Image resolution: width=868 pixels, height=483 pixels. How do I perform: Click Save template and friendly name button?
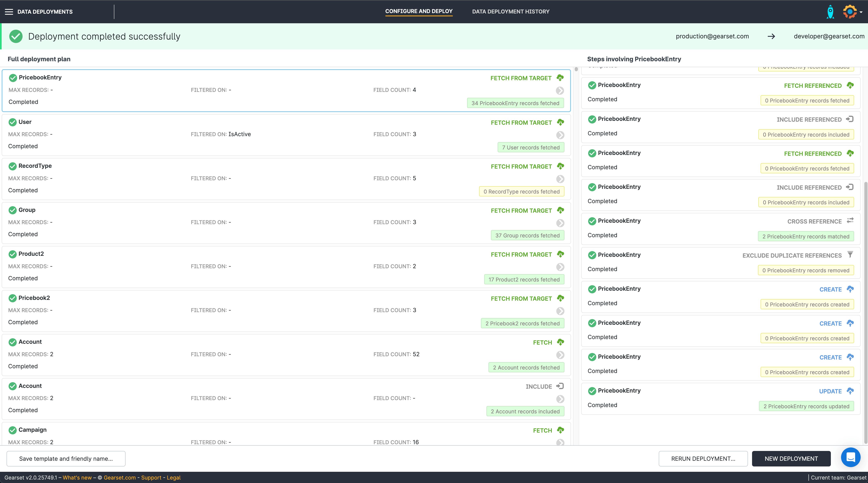[x=66, y=459]
